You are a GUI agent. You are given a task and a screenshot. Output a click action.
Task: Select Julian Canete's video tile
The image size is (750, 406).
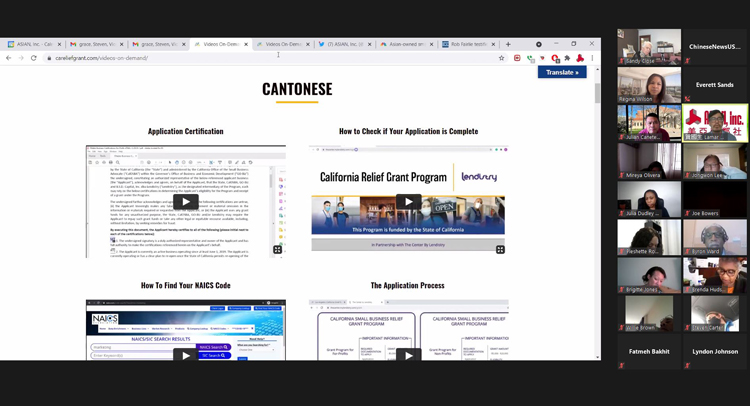(649, 123)
